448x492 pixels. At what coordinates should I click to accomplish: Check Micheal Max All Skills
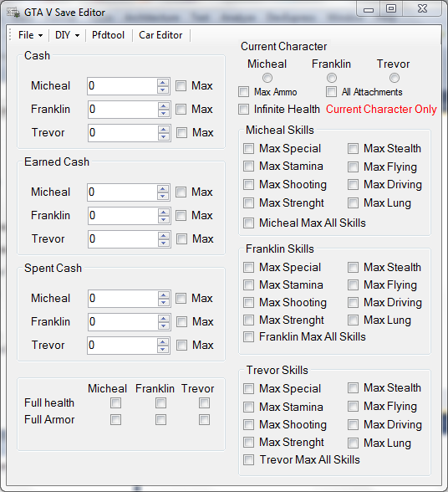(248, 223)
